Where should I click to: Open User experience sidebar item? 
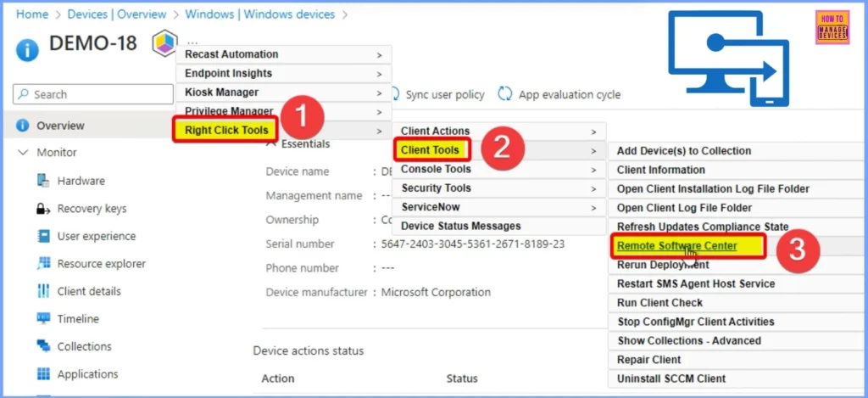(x=97, y=236)
